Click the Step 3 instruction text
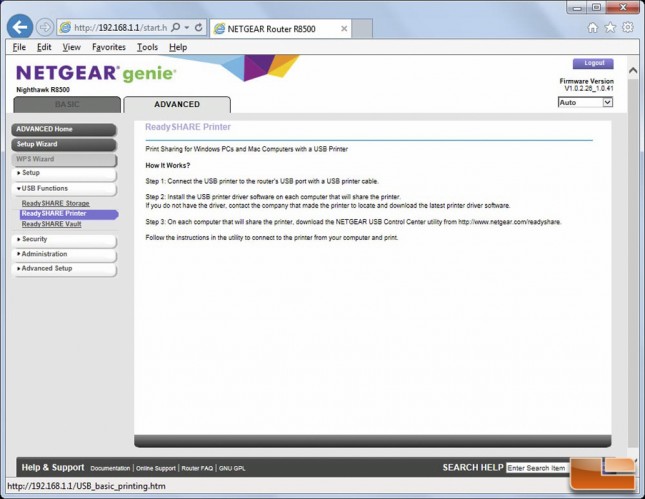This screenshot has height=499, width=645. click(353, 222)
